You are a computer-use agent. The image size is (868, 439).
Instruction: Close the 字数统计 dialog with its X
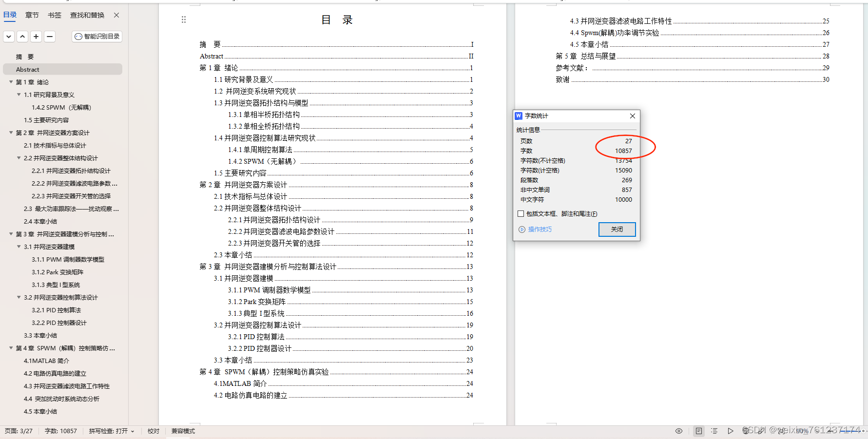pos(632,116)
